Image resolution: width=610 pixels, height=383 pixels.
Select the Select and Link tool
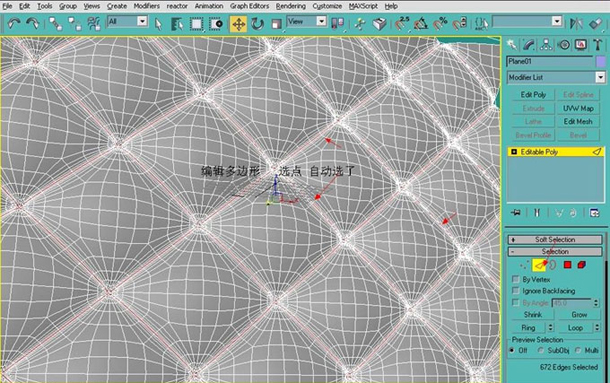[x=56, y=24]
